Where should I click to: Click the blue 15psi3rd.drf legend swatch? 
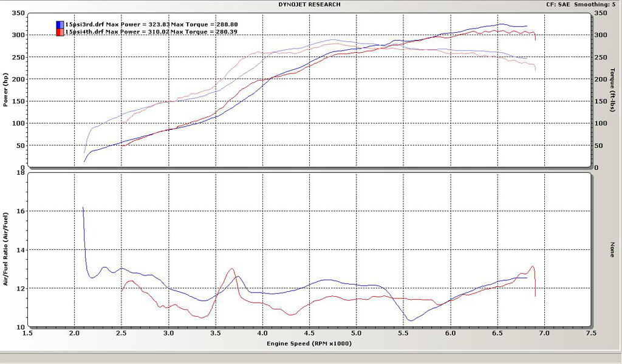point(60,25)
